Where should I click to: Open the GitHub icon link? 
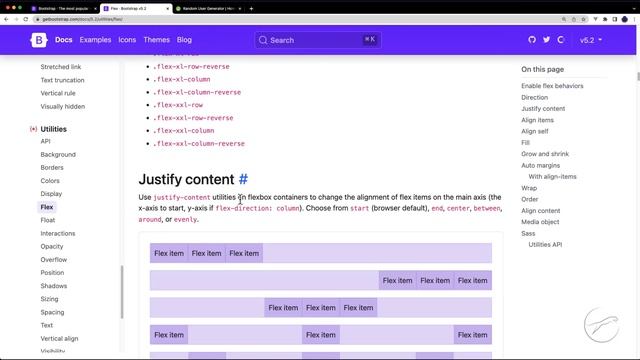532,40
